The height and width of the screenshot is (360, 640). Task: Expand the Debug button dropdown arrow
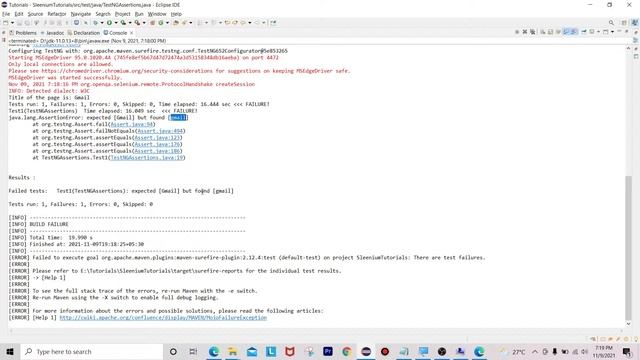[x=102, y=23]
